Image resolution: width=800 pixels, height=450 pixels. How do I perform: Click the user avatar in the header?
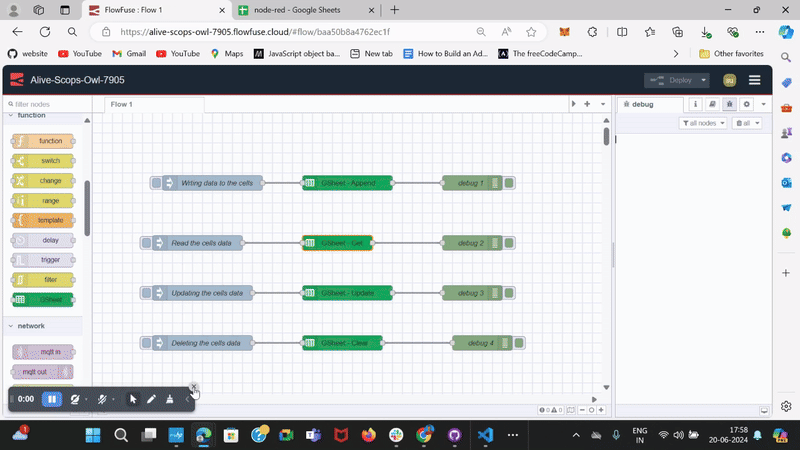click(x=729, y=80)
